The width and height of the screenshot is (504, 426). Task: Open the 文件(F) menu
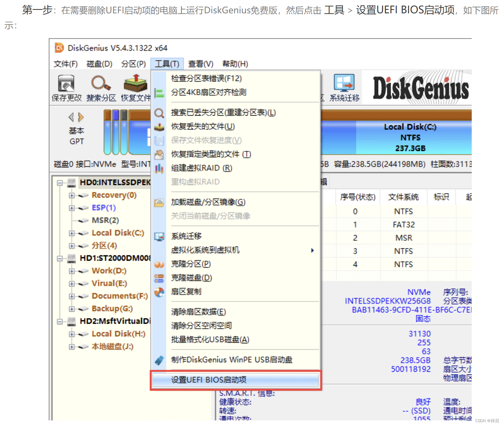[x=66, y=64]
